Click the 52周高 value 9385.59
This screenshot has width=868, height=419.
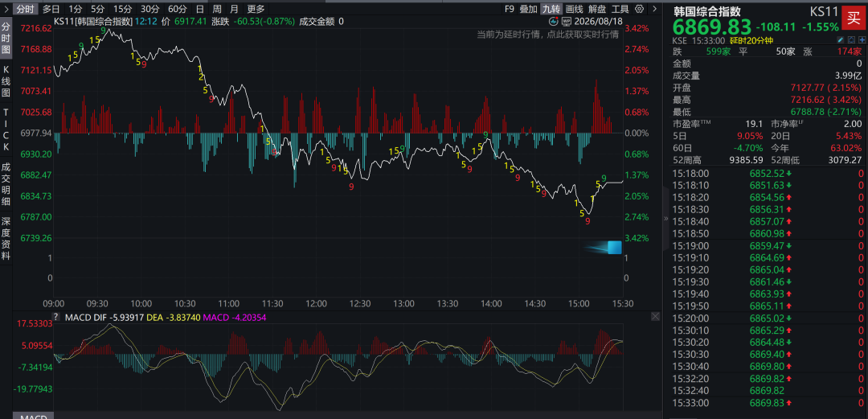(x=745, y=160)
